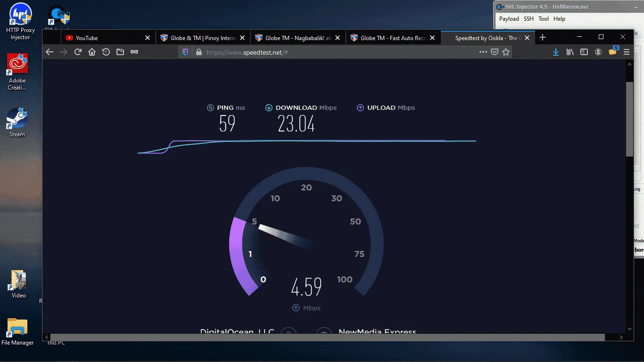644x362 pixels.
Task: Open Payload menu in SVL Injector
Action: pos(509,19)
